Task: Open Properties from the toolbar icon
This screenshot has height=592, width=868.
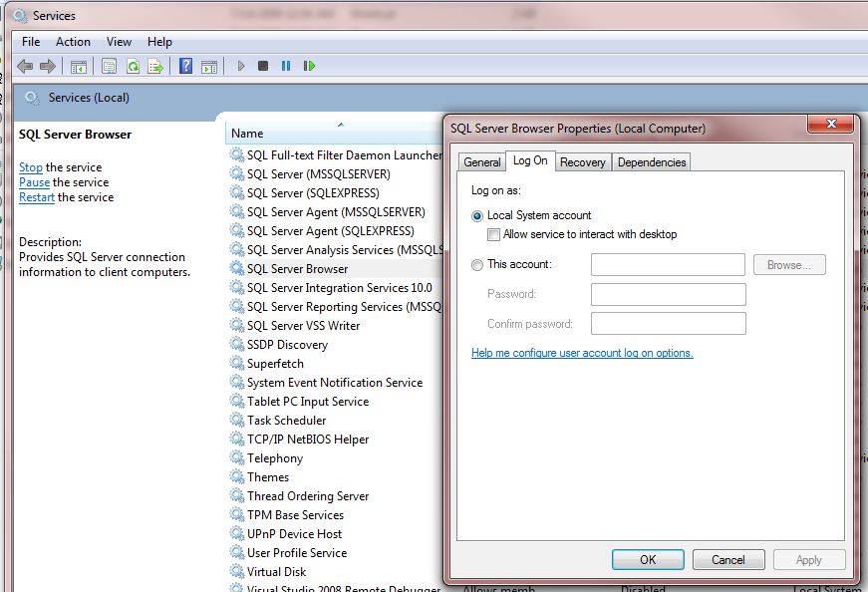Action: click(x=109, y=67)
